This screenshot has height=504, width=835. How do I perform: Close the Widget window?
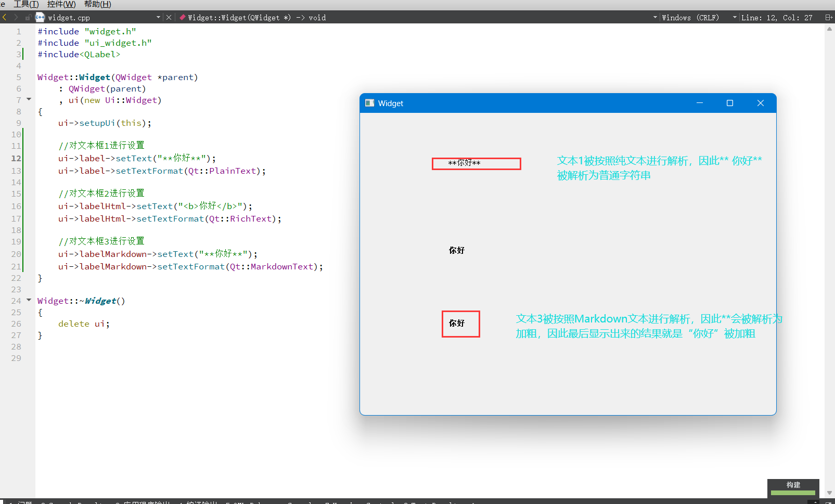[x=761, y=103]
